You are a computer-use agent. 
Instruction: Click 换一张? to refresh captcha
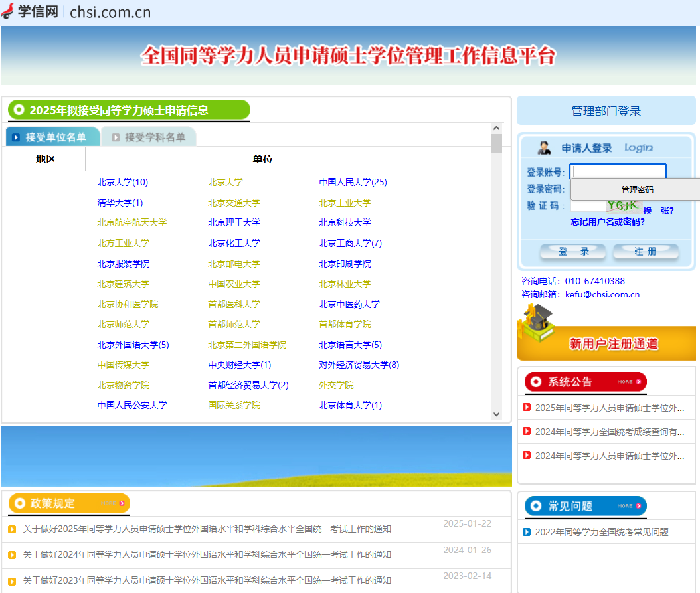658,211
